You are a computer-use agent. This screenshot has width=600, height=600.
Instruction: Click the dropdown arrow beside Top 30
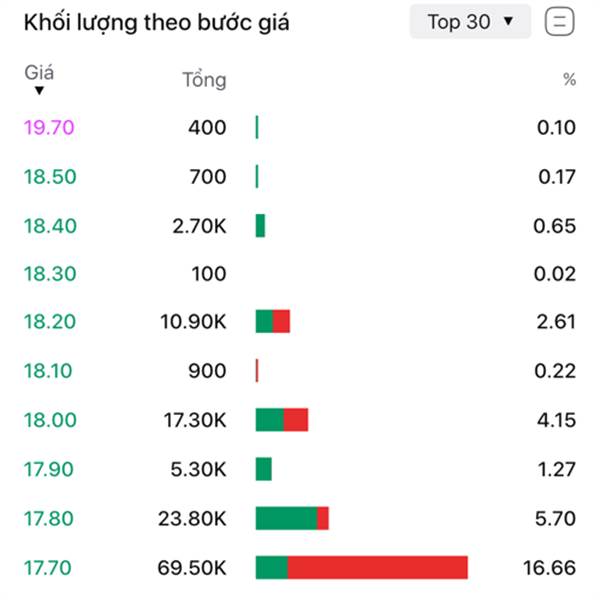pos(508,21)
